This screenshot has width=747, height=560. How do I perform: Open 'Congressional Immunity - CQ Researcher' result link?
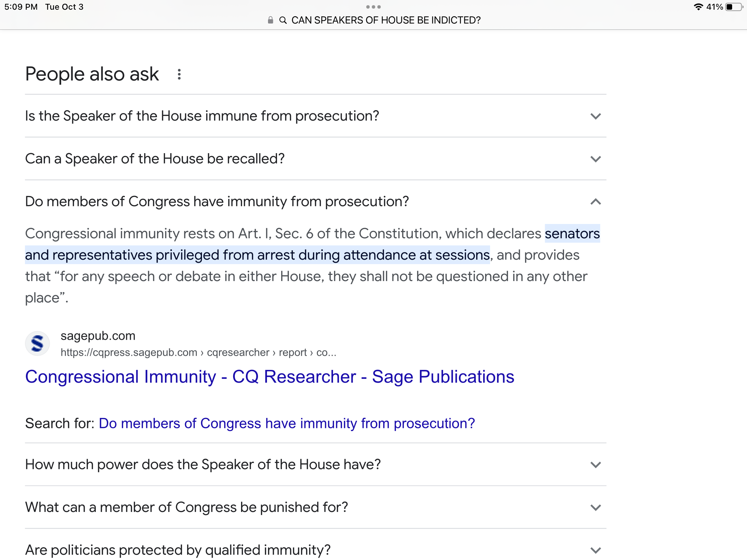pos(270,377)
